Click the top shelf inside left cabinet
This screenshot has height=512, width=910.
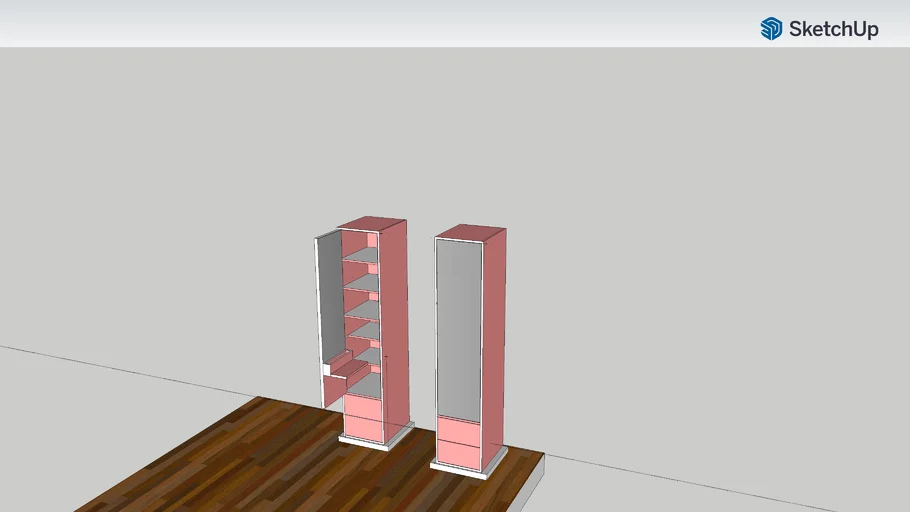361,257
